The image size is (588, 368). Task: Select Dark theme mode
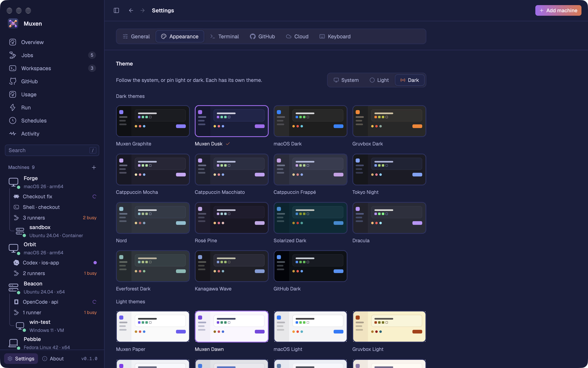click(x=410, y=80)
